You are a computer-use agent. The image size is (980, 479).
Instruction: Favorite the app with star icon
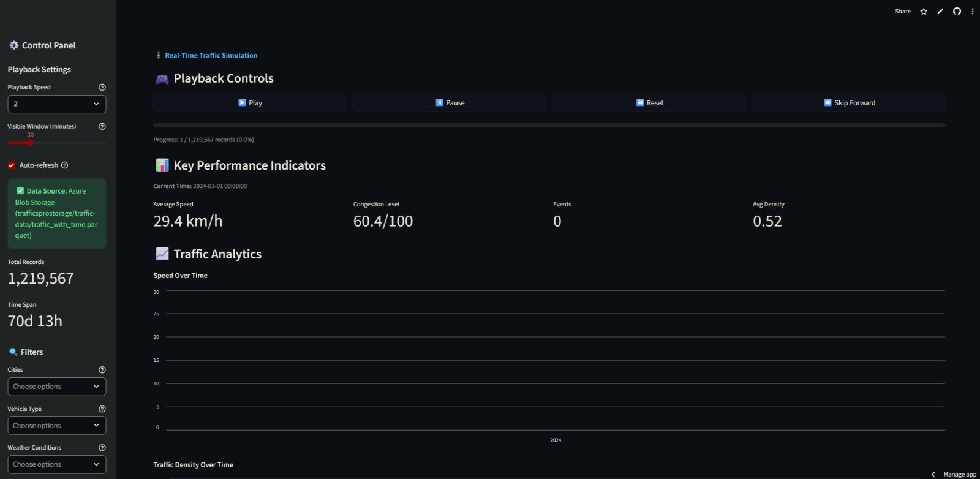pyautogui.click(x=924, y=12)
